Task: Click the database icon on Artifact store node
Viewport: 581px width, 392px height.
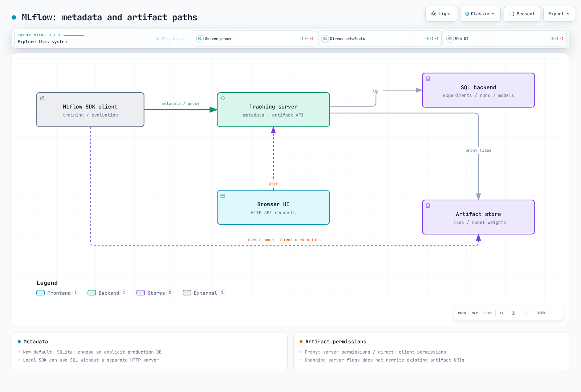Action: point(428,205)
